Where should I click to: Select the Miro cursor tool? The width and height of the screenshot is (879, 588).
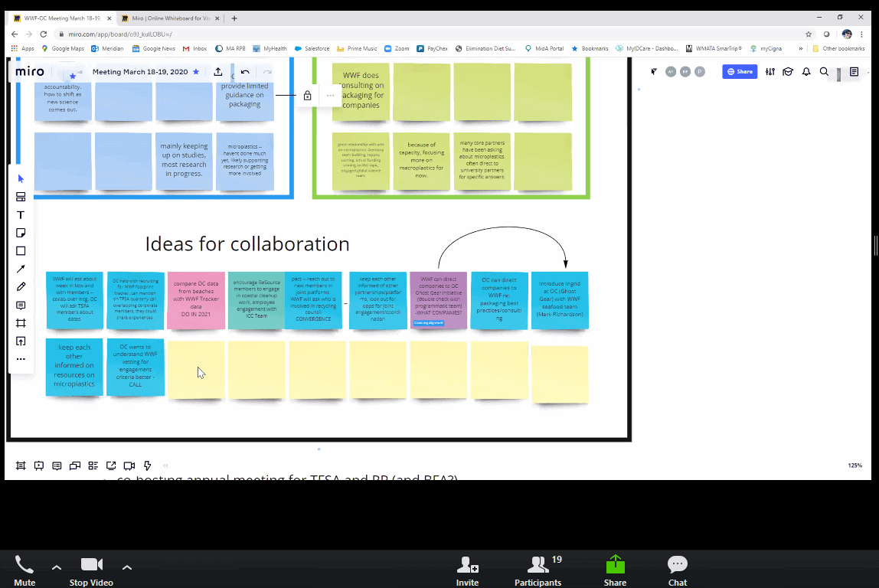(21, 179)
